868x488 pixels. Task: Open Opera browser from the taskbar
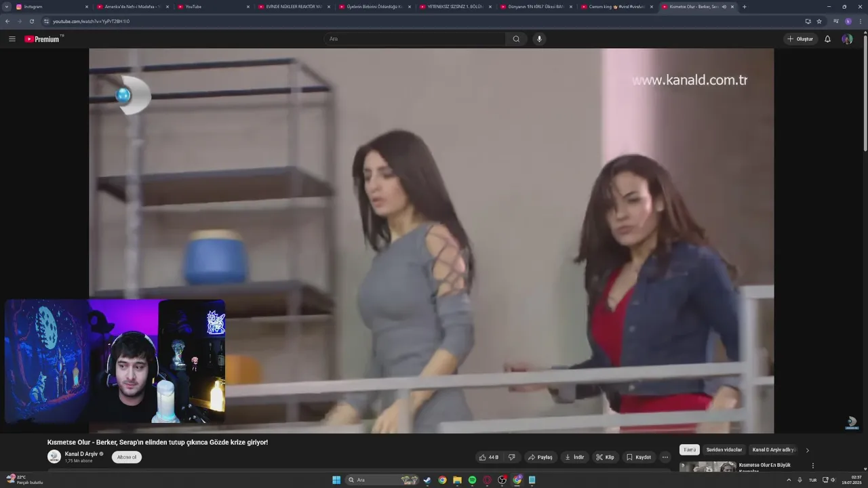pyautogui.click(x=487, y=480)
